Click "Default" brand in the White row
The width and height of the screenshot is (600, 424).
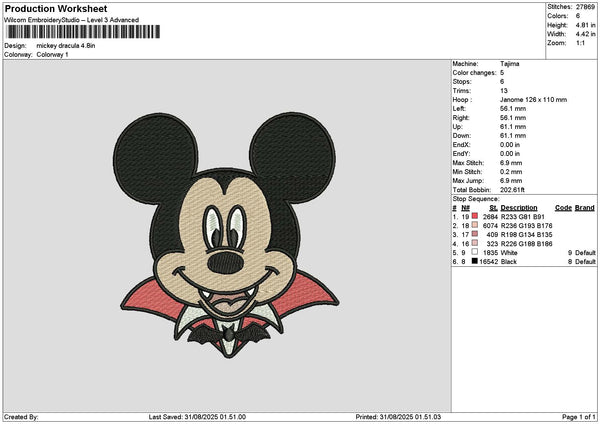[585, 253]
